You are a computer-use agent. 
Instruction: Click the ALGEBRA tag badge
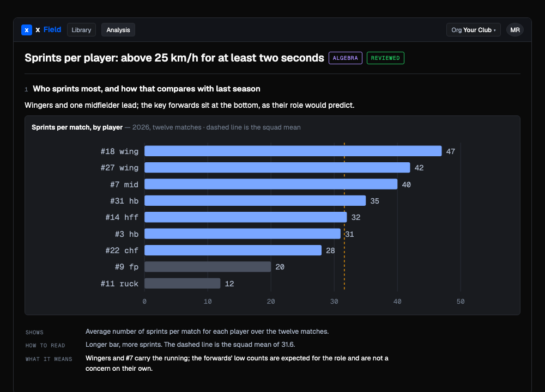[346, 58]
